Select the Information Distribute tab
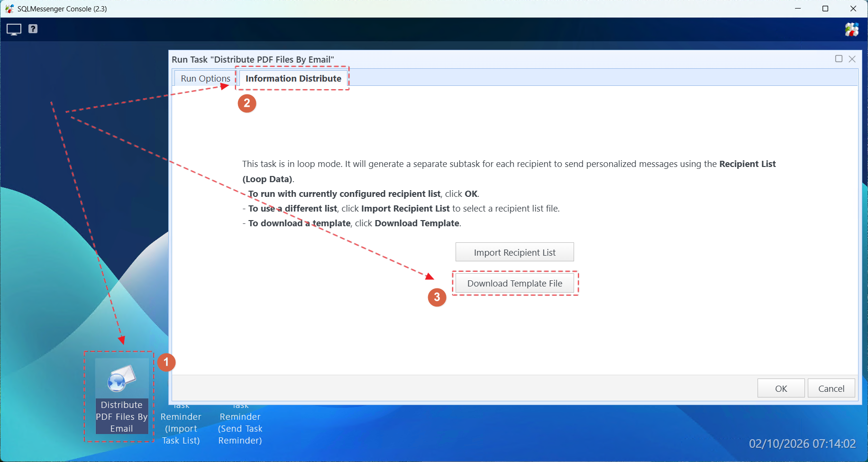 tap(293, 78)
